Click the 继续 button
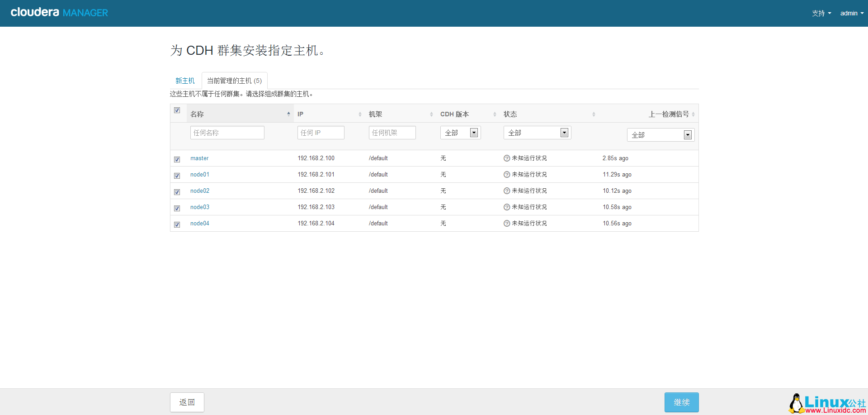This screenshot has height=415, width=868. pos(681,402)
